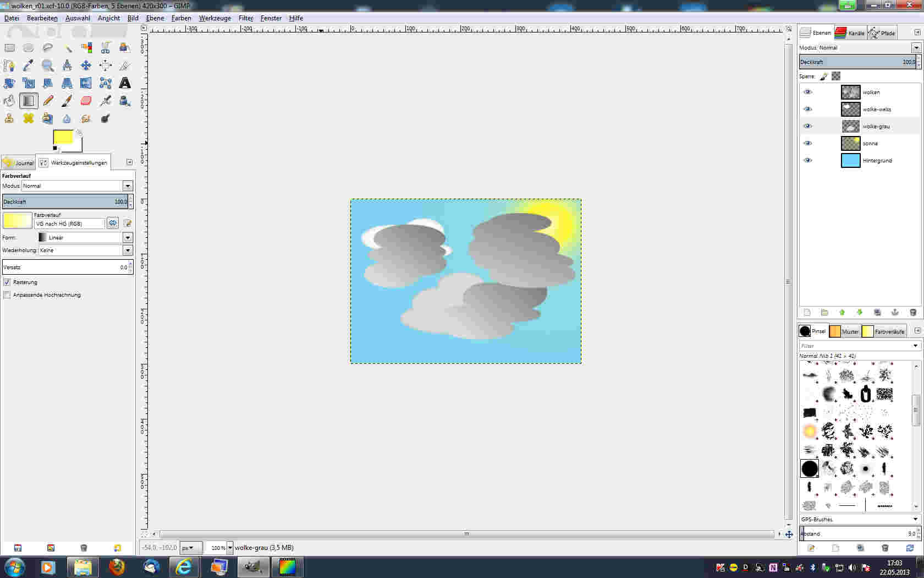Uncheck the Rasterung checkbox
The image size is (924, 578).
(7, 282)
